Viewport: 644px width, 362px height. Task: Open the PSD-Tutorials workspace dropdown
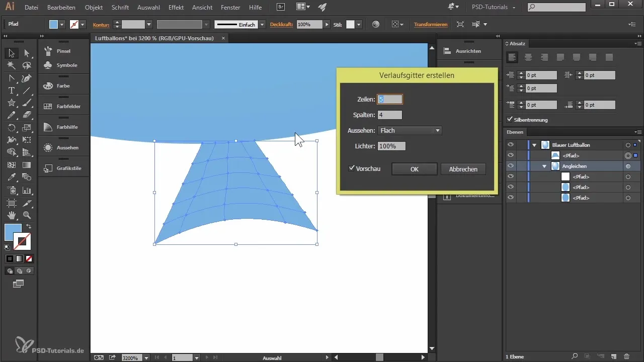[493, 8]
